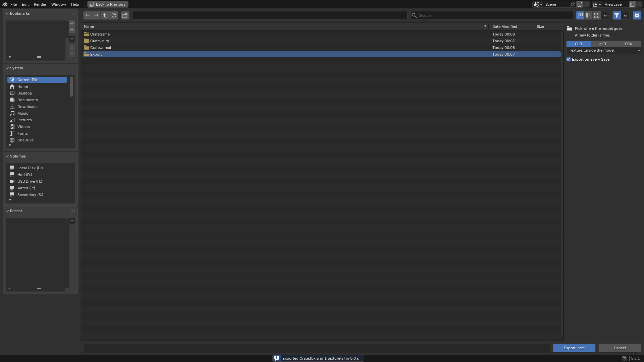The width and height of the screenshot is (644, 362).
Task: Toggle the options region gear icon
Action: coord(637,15)
